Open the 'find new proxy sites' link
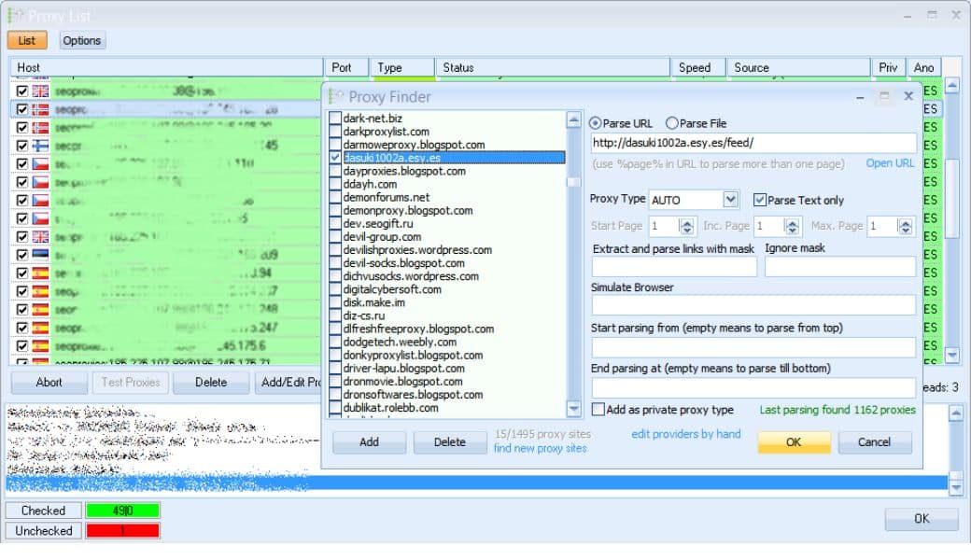 [x=540, y=448]
